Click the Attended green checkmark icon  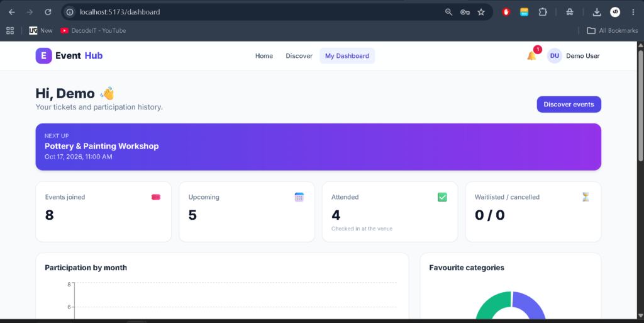pos(442,197)
